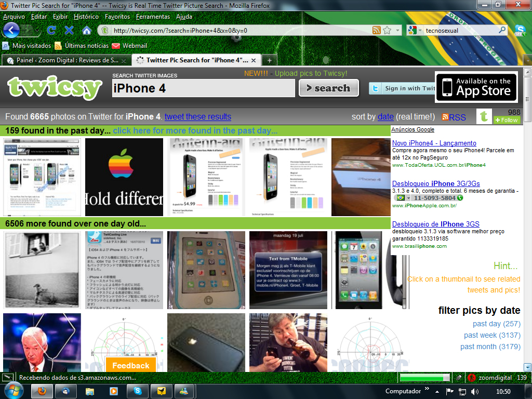Launch Windows Media Player from the taskbar

click(113, 391)
